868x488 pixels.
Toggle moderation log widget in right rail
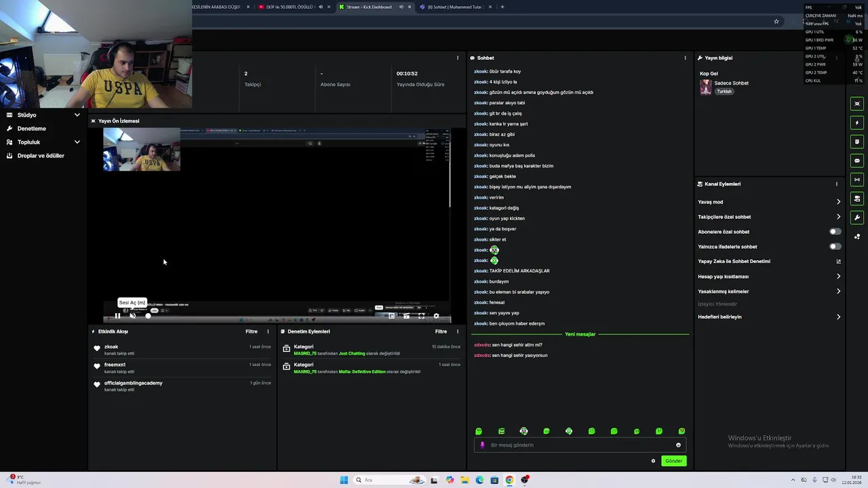click(x=857, y=142)
